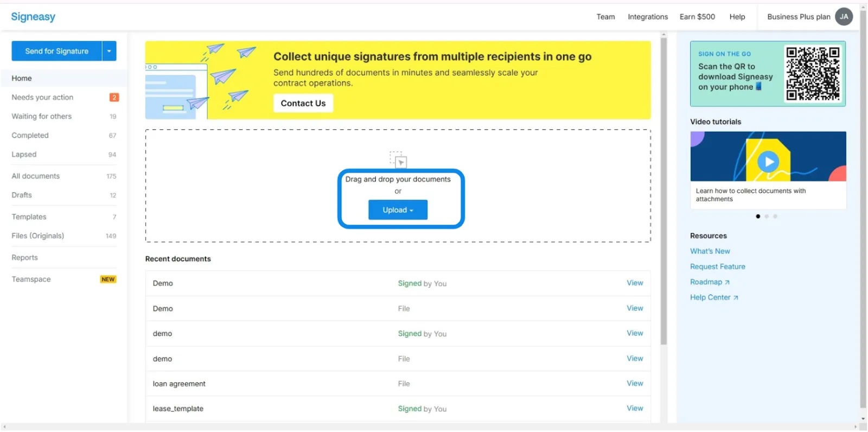View the lowercase demo signed document
This screenshot has width=868, height=432.
(635, 333)
